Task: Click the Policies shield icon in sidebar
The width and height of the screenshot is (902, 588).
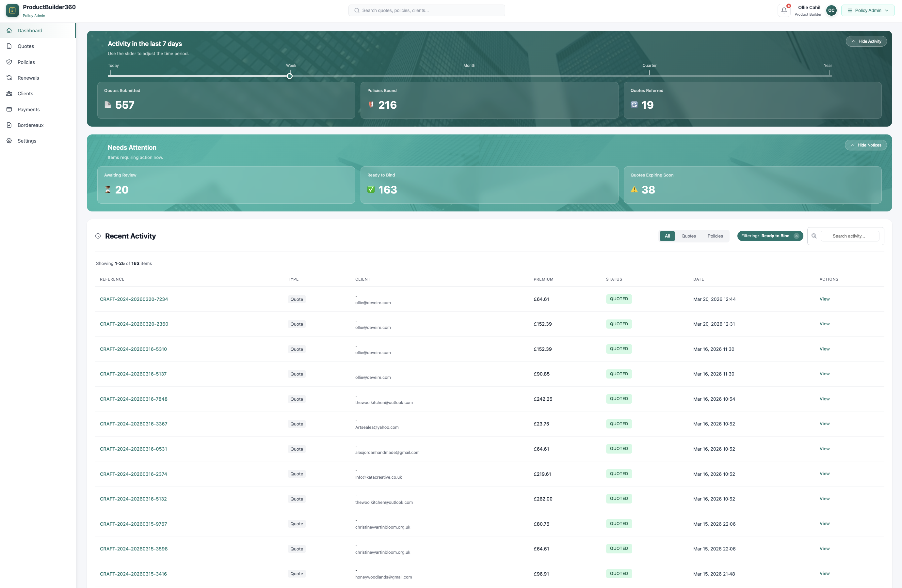Action: click(x=9, y=62)
